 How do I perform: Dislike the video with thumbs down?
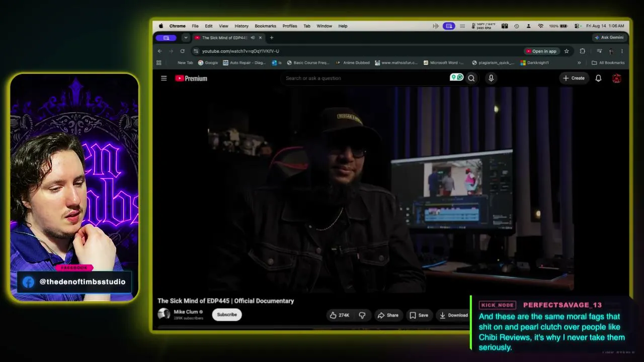pyautogui.click(x=362, y=315)
